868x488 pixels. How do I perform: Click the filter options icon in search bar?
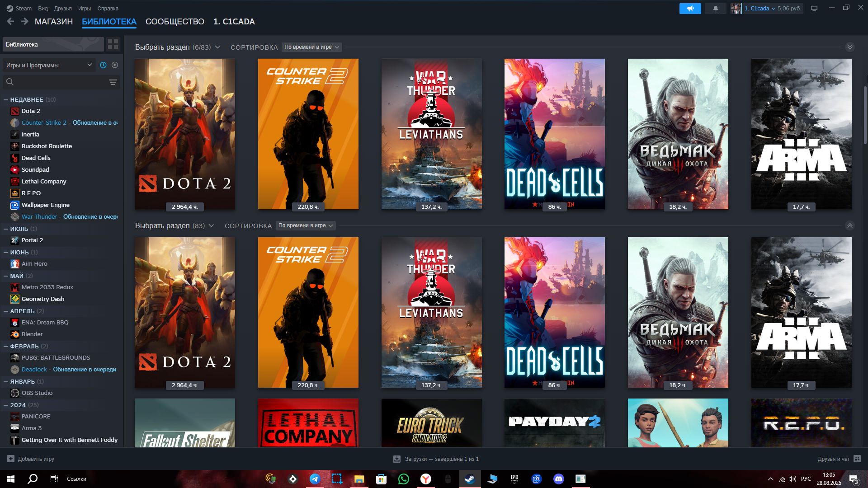click(113, 82)
